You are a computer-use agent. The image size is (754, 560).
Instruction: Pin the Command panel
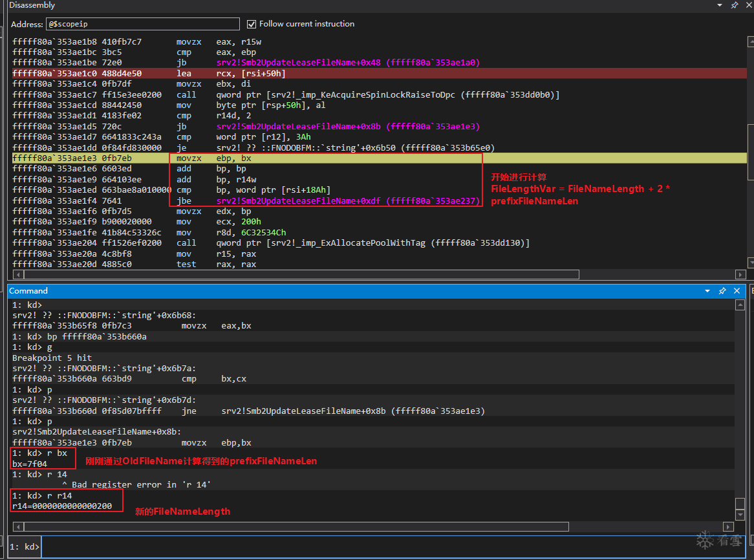(x=722, y=291)
